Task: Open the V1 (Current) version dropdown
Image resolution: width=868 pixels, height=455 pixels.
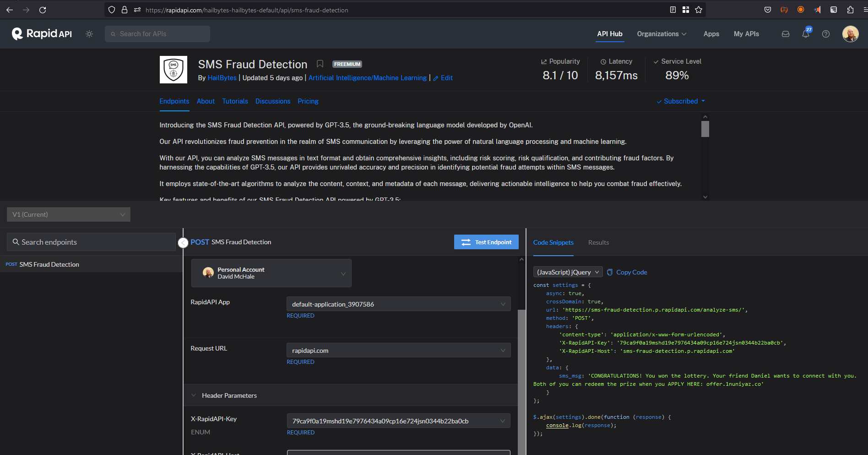Action: [x=69, y=214]
